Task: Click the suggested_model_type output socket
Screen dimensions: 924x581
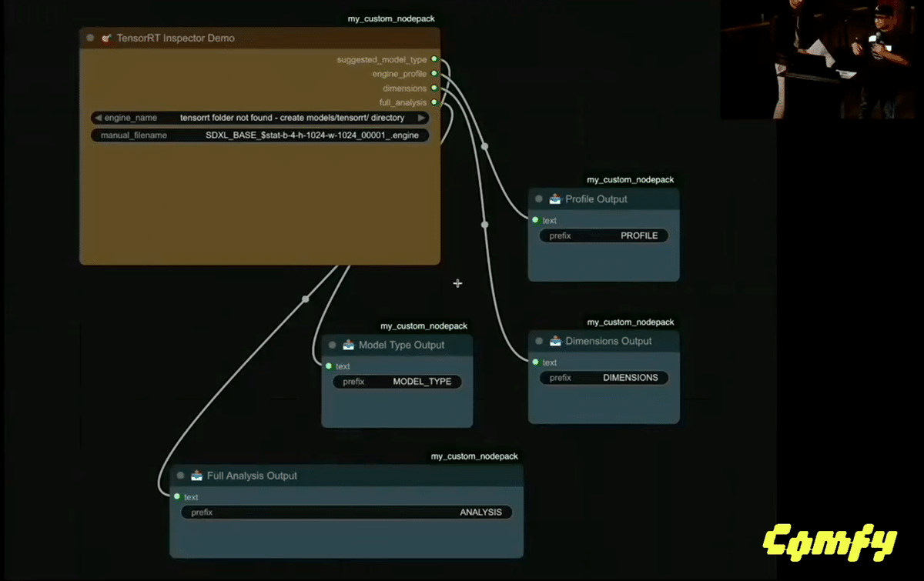Action: click(x=434, y=59)
